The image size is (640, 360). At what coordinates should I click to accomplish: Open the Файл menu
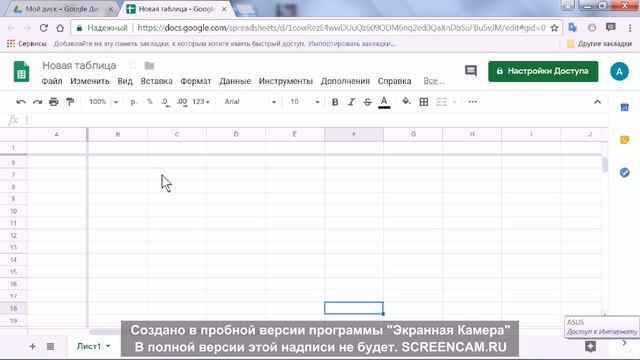[52, 81]
